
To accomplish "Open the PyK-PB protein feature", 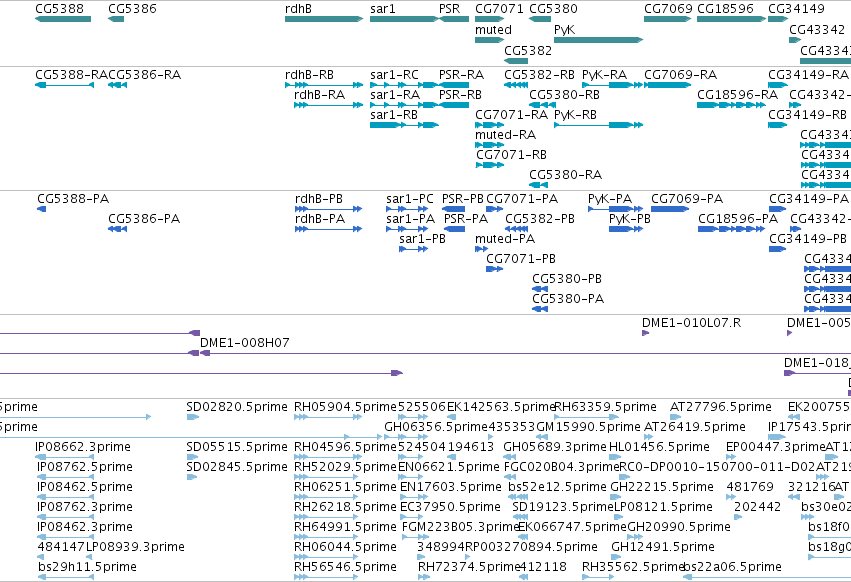I will [x=626, y=229].
